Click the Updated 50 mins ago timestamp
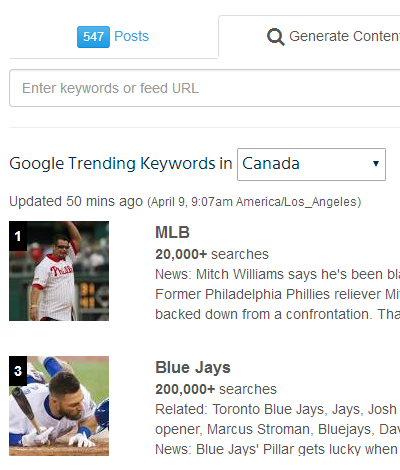This screenshot has height=470, width=400. (x=76, y=201)
